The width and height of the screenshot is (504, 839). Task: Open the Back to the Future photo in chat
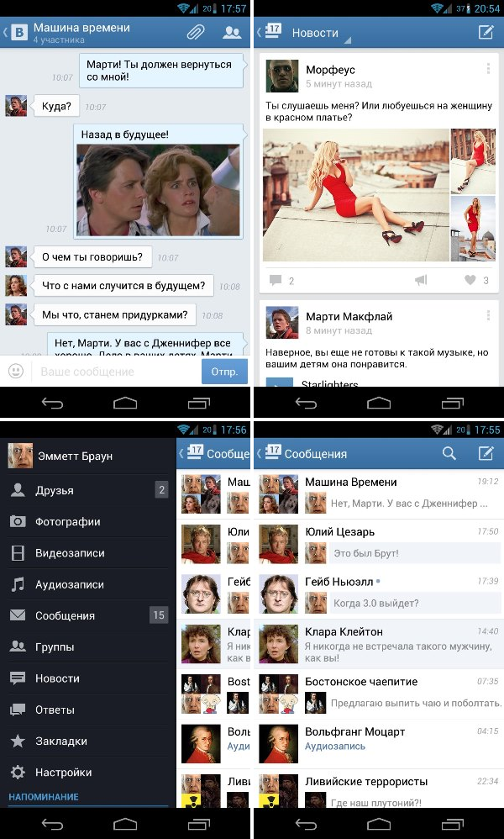[x=160, y=190]
